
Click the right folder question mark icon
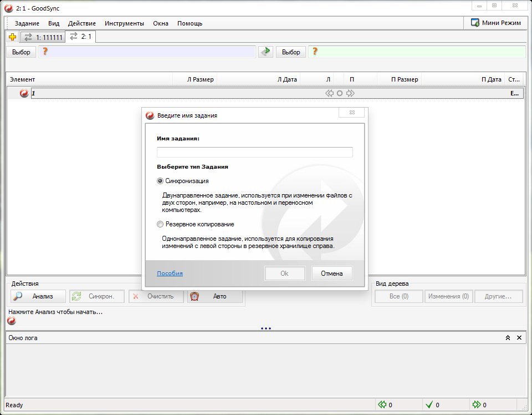pos(315,52)
